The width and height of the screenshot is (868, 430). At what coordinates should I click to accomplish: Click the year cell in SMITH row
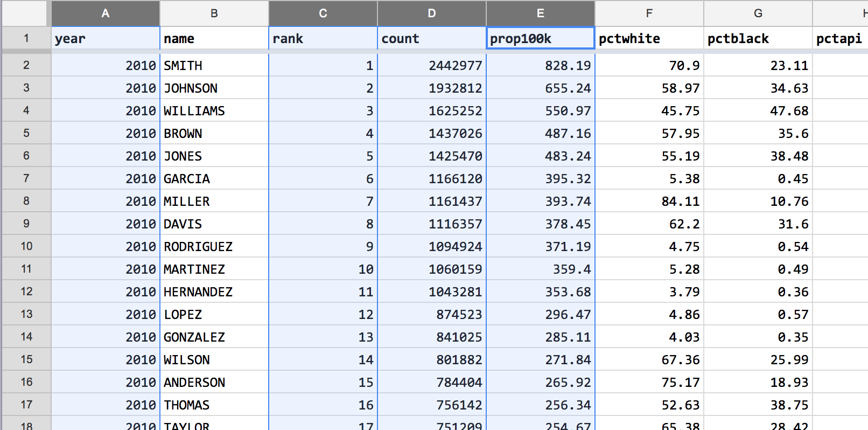point(106,65)
